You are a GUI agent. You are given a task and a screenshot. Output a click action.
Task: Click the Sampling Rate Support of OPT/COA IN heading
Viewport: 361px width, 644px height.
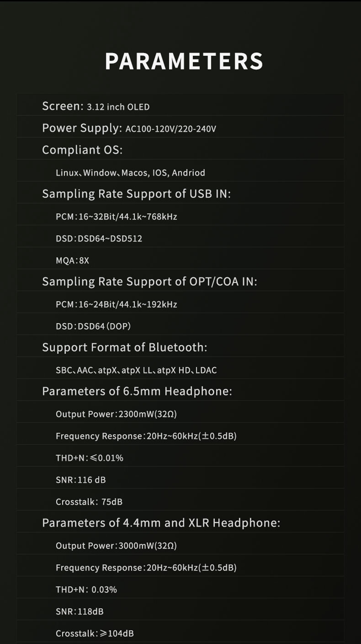click(x=149, y=282)
